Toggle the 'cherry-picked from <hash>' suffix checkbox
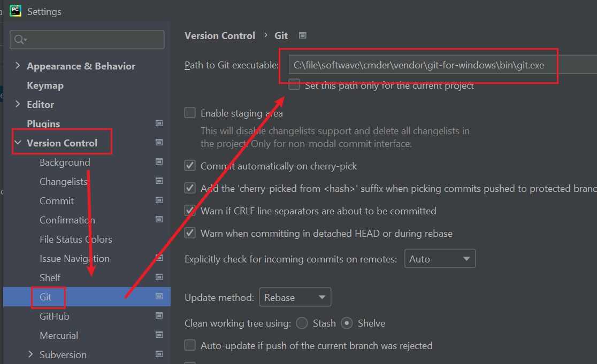This screenshot has width=597, height=364. pos(190,188)
